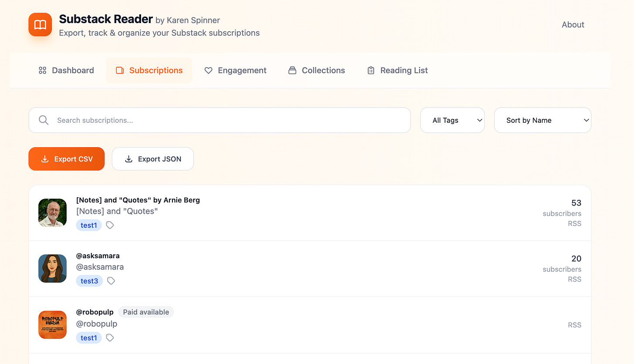Click the Subscriptions tab icon
634x364 pixels.
[x=120, y=71]
